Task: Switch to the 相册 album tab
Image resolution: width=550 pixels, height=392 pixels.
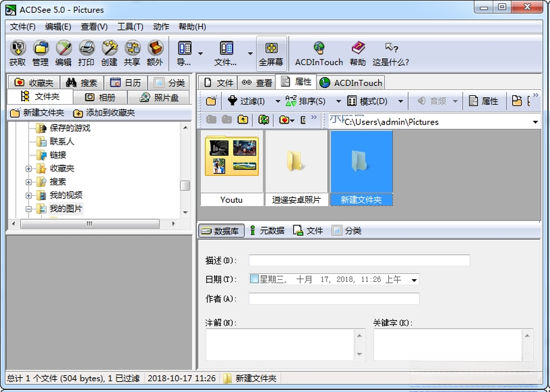Action: 100,97
